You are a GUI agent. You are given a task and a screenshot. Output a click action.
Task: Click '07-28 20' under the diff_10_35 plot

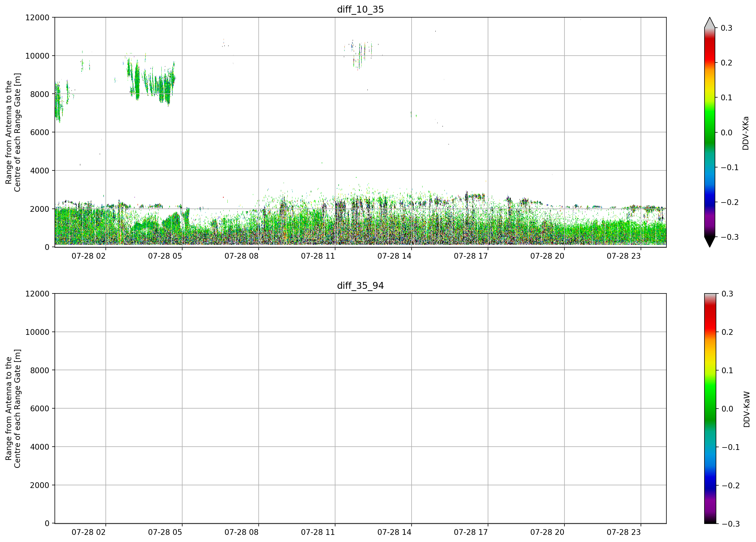[547, 256]
